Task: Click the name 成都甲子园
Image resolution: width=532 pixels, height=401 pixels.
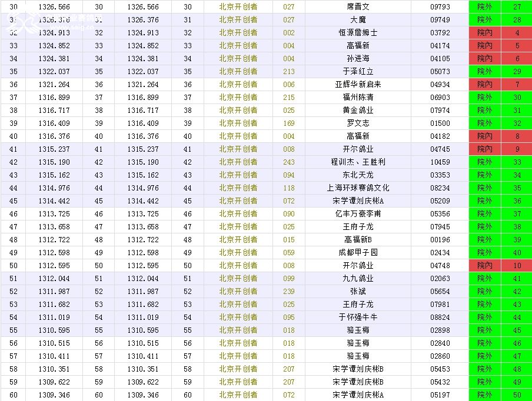Action: (358, 253)
